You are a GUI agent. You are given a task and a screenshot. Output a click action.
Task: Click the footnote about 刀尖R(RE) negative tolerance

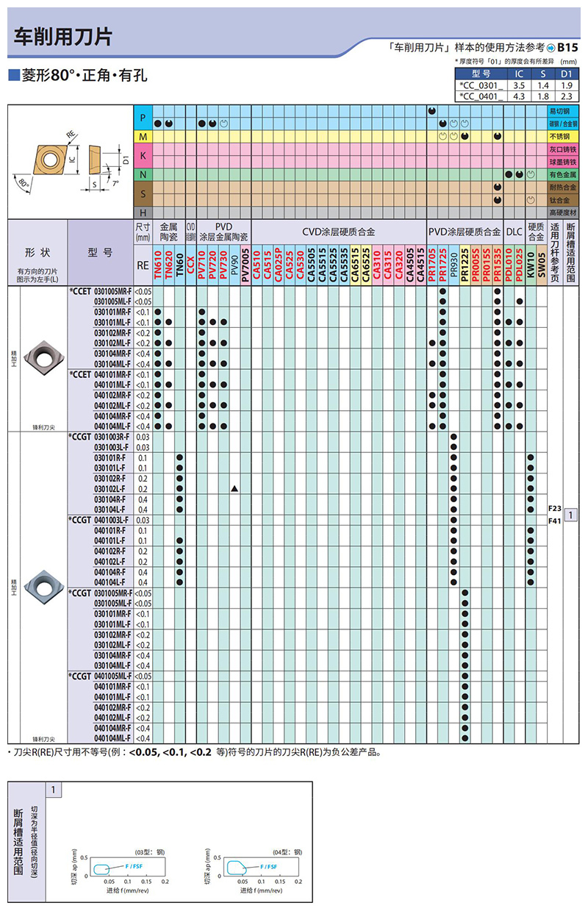click(195, 752)
